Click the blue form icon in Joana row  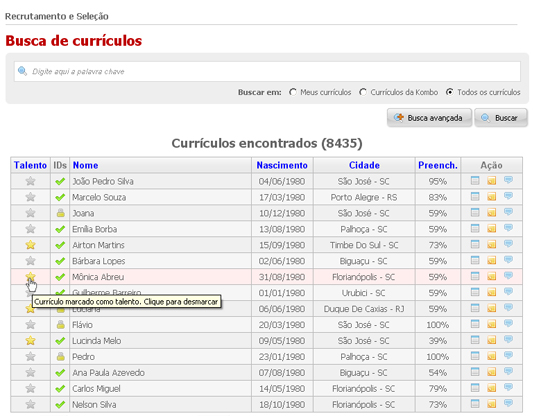tap(475, 213)
